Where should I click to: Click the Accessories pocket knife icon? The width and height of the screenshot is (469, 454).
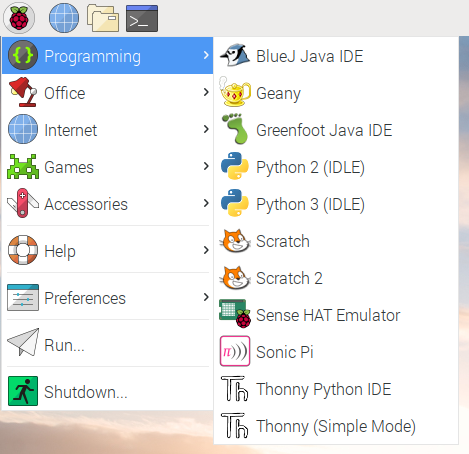tap(23, 203)
